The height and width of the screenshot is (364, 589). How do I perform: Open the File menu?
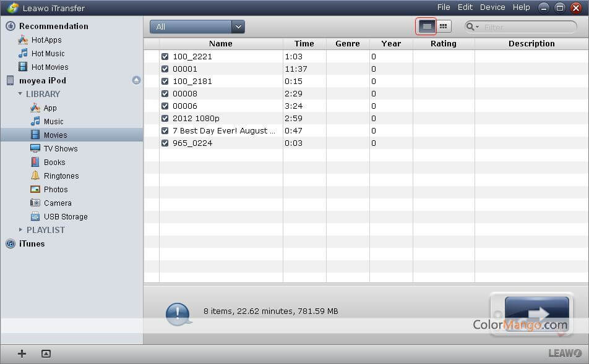(x=444, y=7)
